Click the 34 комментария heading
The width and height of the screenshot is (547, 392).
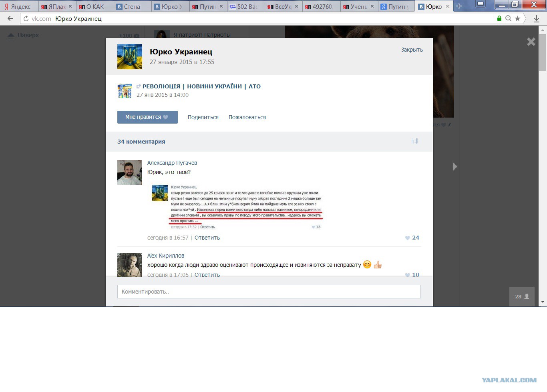coord(141,142)
